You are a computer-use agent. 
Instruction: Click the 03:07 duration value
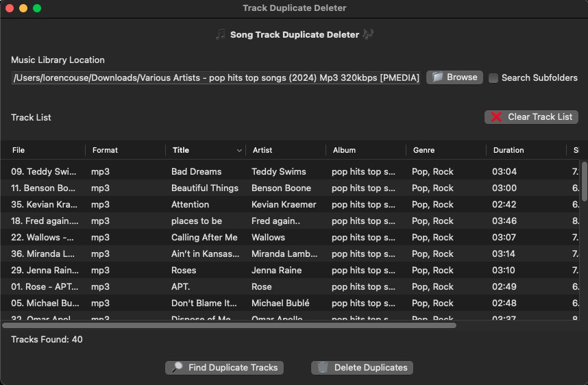click(x=504, y=237)
